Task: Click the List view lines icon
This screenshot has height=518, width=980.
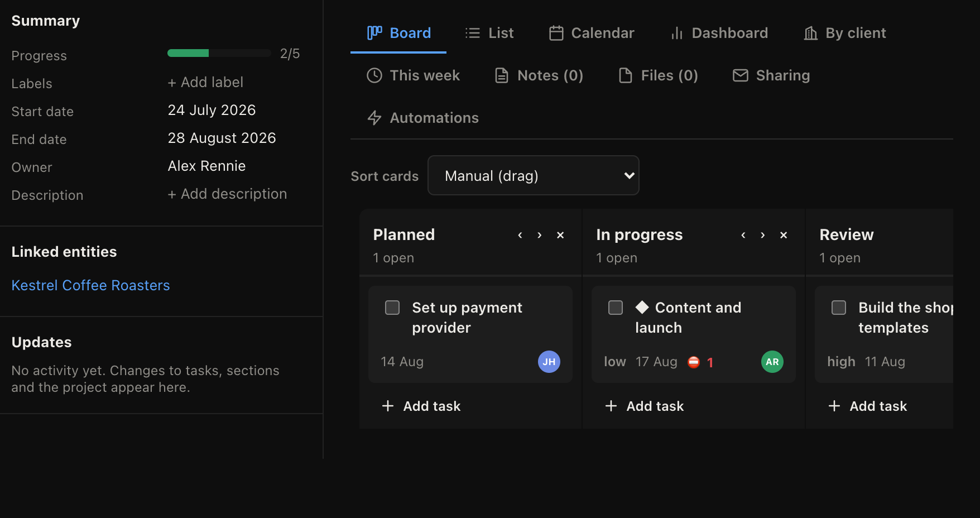Action: coord(473,33)
